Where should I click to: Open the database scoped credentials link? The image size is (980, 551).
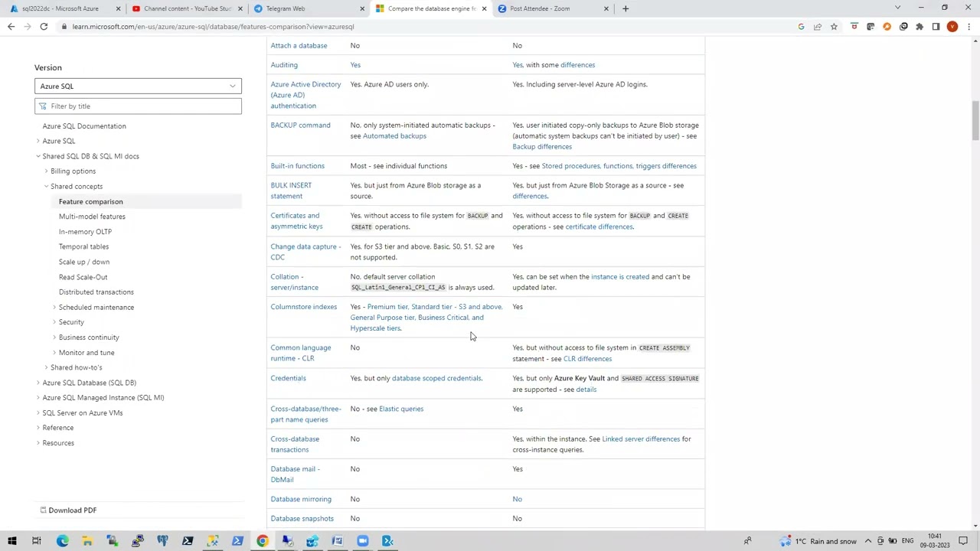pos(436,378)
